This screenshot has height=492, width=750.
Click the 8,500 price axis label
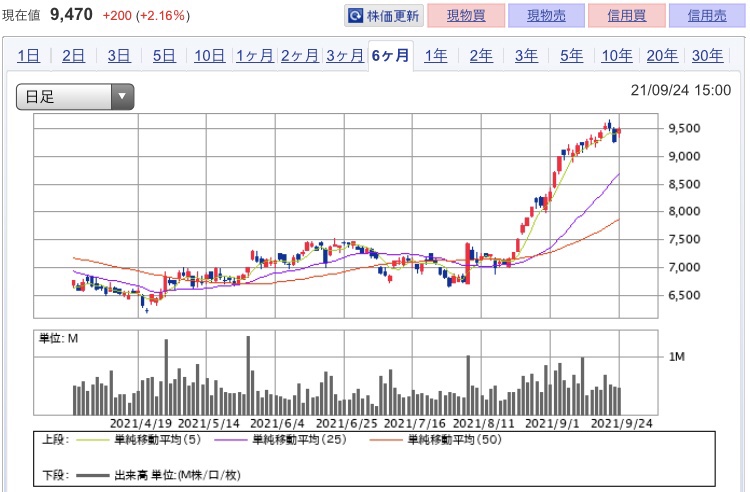(x=684, y=184)
